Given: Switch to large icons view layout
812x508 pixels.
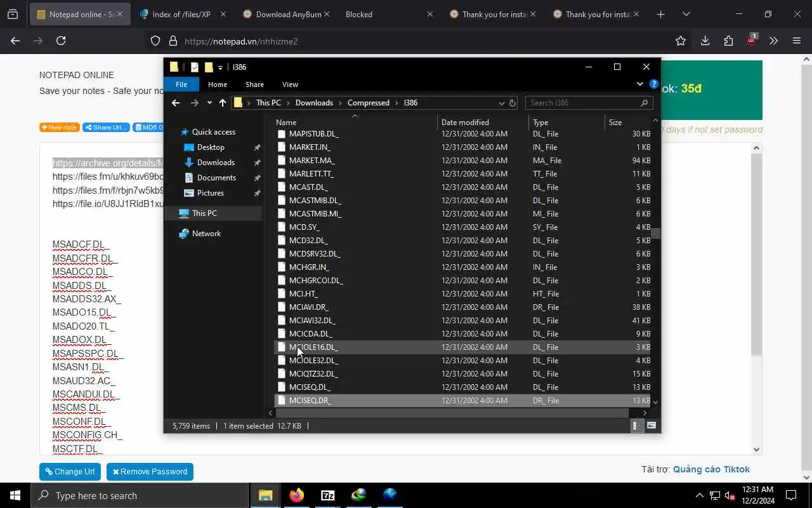Looking at the screenshot, I should [x=651, y=426].
